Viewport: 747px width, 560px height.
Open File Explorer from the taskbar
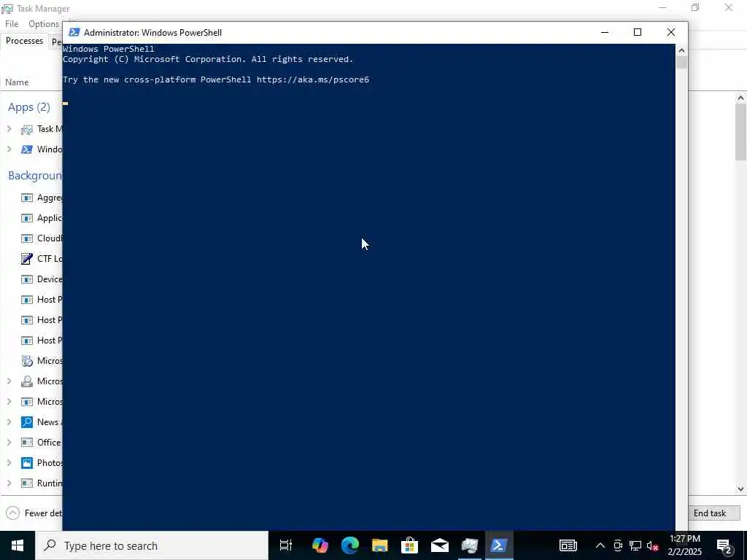tap(379, 545)
